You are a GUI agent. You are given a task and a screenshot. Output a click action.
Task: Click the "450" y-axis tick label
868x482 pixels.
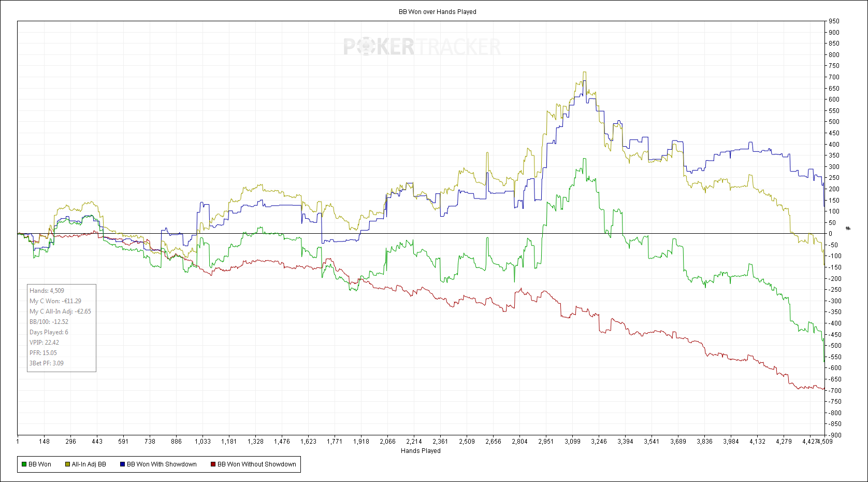point(834,133)
